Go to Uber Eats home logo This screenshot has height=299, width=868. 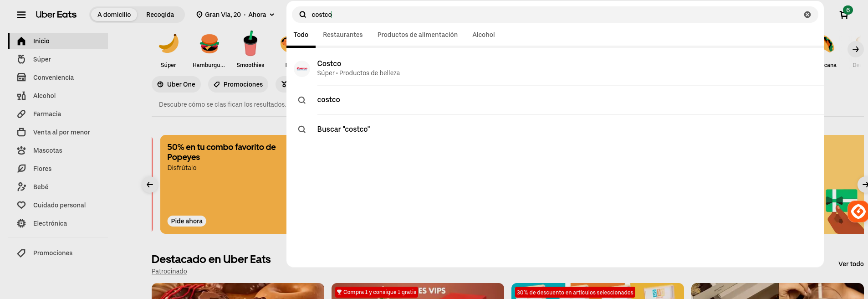pyautogui.click(x=56, y=15)
